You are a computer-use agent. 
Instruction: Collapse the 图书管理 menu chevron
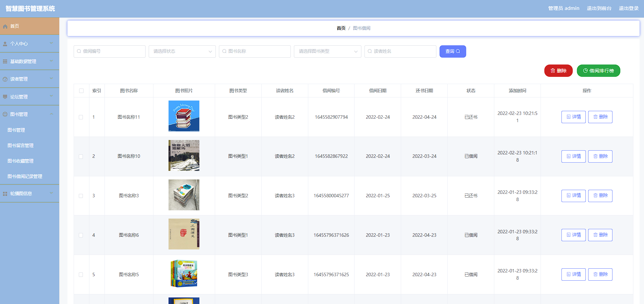(51, 114)
